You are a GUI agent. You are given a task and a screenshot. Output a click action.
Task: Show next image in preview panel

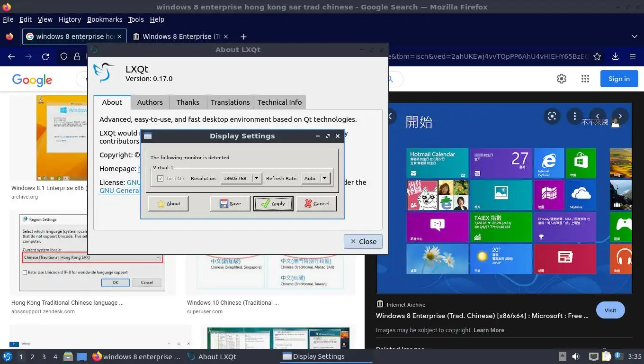click(x=620, y=116)
